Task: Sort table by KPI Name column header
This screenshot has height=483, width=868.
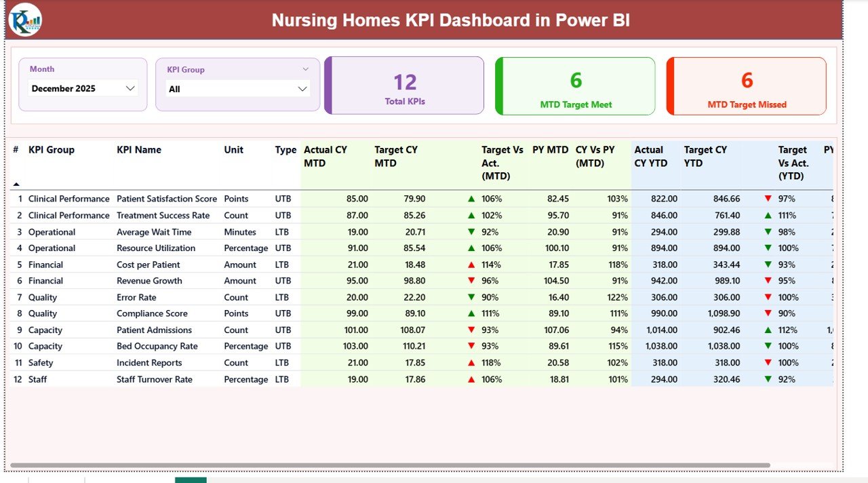Action: 139,150
